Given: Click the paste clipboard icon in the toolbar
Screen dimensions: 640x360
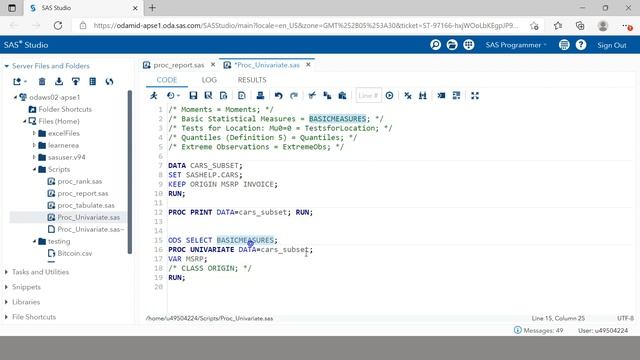Looking at the screenshot, I should [x=342, y=96].
